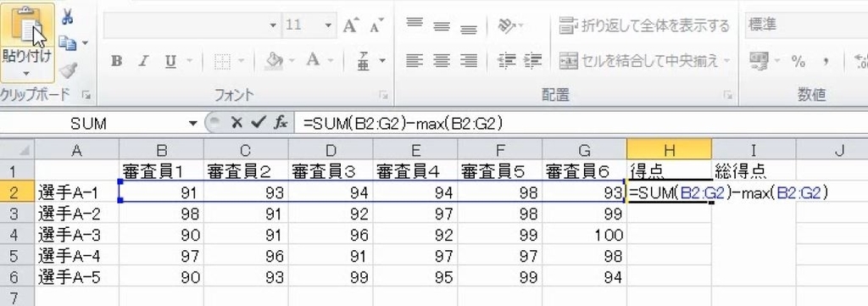The height and width of the screenshot is (306, 868).
Task: Cancel formula entry with X icon
Action: coord(237,123)
